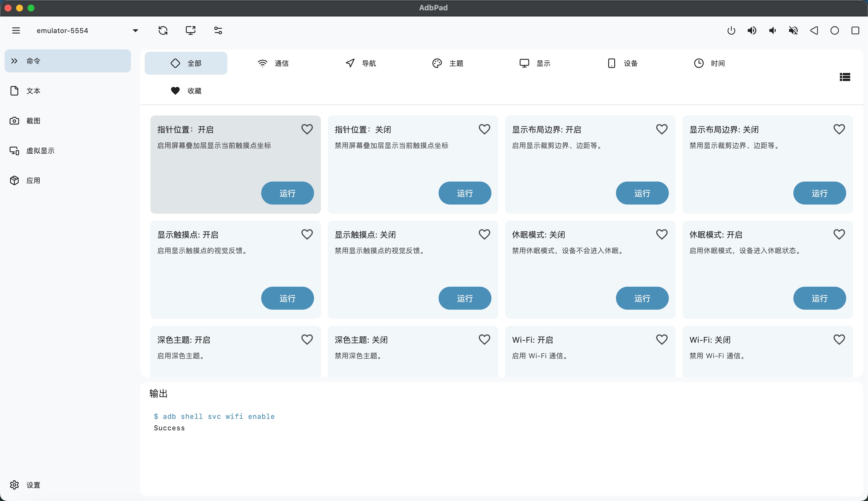
Task: Click the 启用深色主题 description text
Action: point(181,356)
